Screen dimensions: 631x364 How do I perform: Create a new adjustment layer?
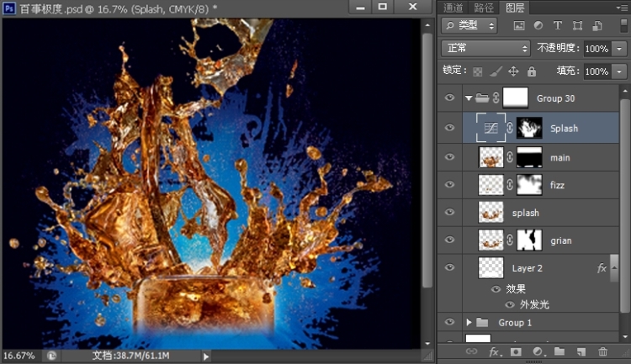[x=538, y=352]
